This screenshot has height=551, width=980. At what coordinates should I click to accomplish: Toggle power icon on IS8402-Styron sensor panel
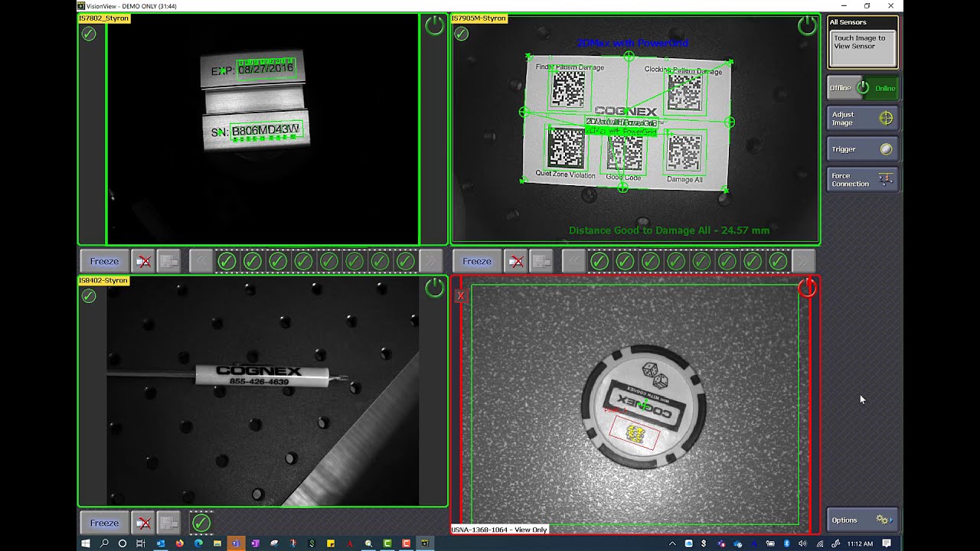point(434,287)
